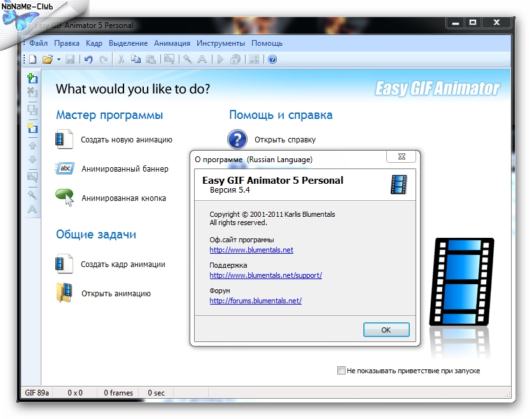Click the green animated button icon

click(x=65, y=197)
